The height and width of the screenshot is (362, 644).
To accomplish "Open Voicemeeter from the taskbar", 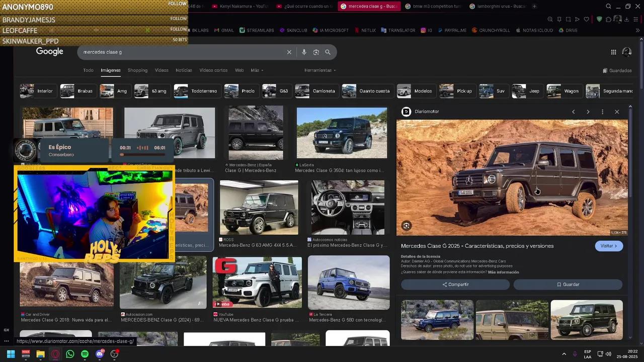I will coord(26,354).
